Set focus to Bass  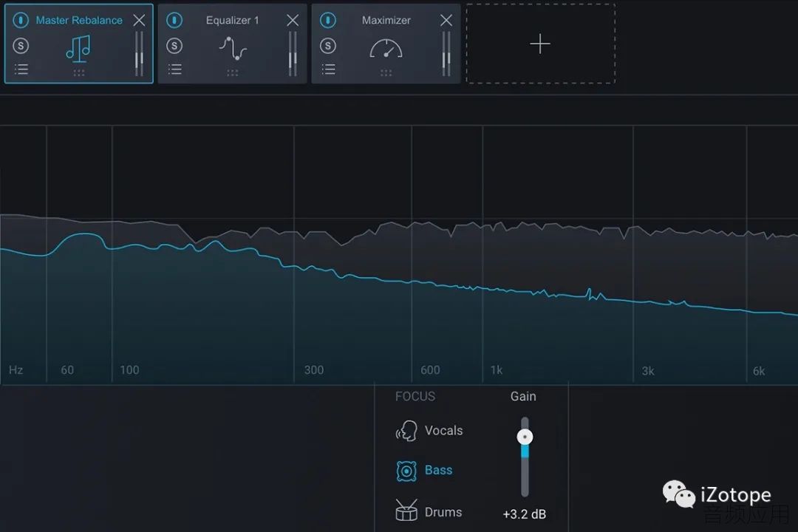[x=439, y=470]
